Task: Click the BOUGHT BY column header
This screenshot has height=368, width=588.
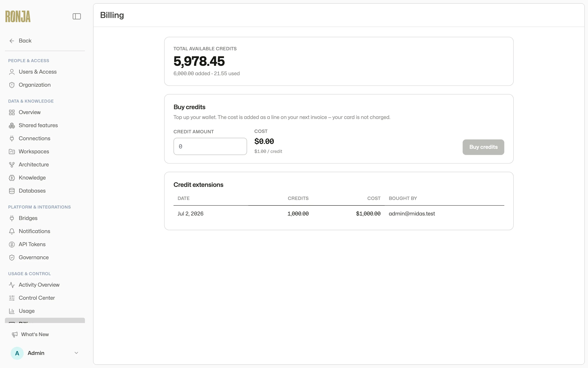Action: pyautogui.click(x=403, y=199)
